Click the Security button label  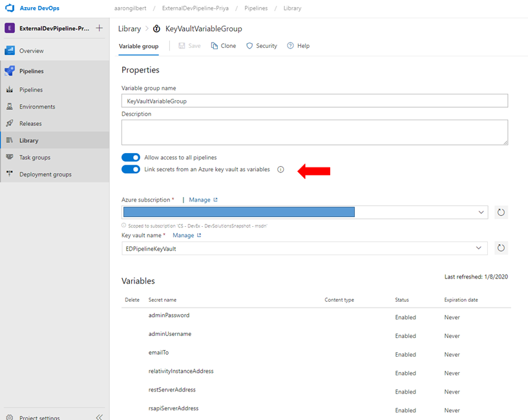[266, 46]
